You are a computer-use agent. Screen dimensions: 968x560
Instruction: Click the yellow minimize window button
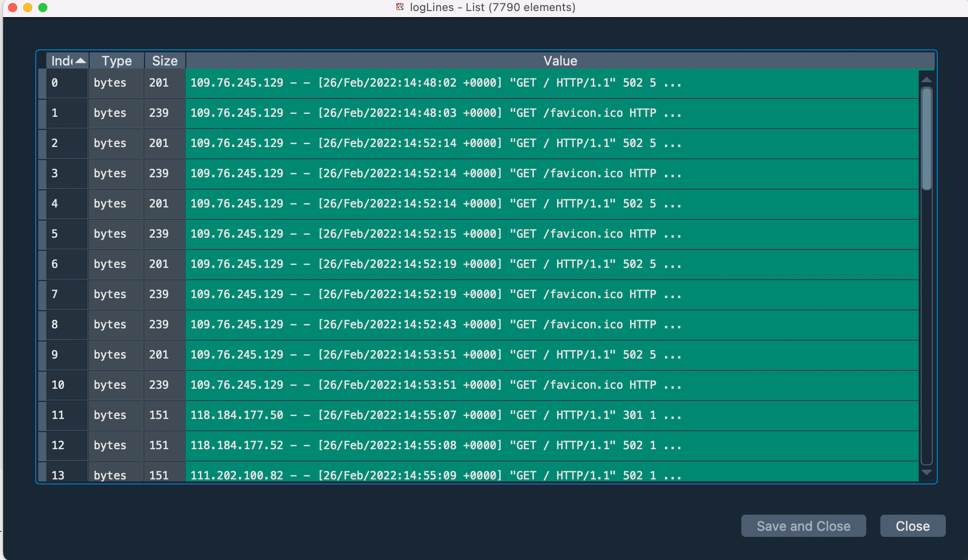pyautogui.click(x=28, y=8)
